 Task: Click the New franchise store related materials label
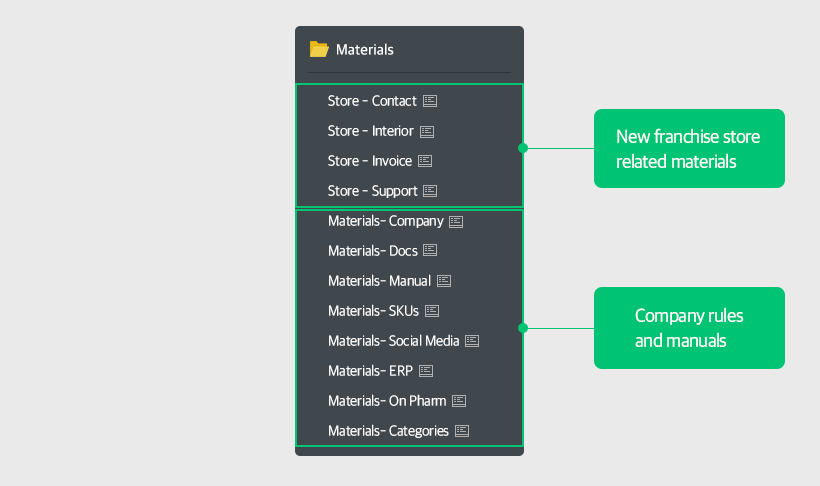pos(689,149)
